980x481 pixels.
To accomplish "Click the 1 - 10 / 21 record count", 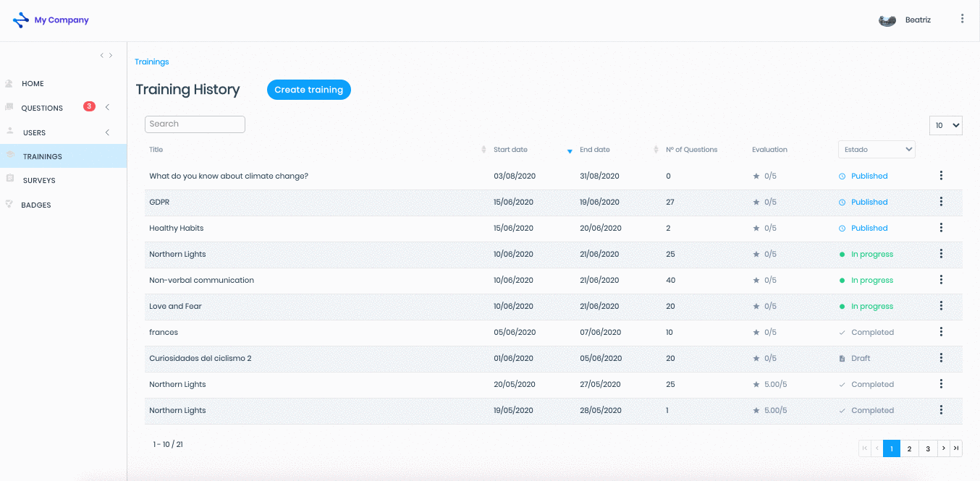I will [x=168, y=444].
